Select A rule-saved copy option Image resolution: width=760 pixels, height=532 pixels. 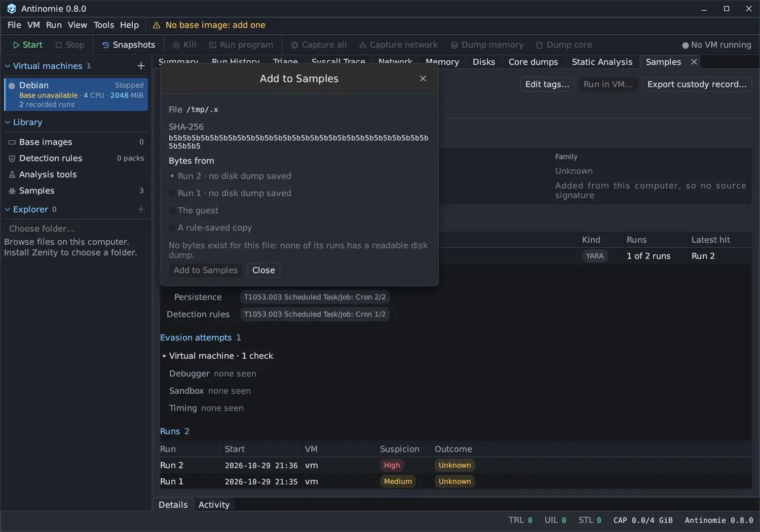210,228
